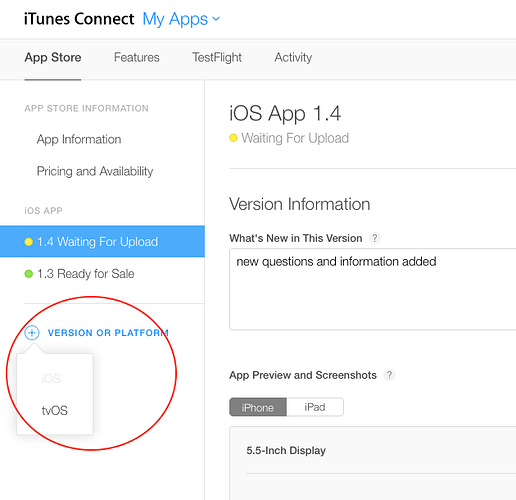Image resolution: width=516 pixels, height=500 pixels.
Task: Open the Features tab
Action: coord(137,57)
